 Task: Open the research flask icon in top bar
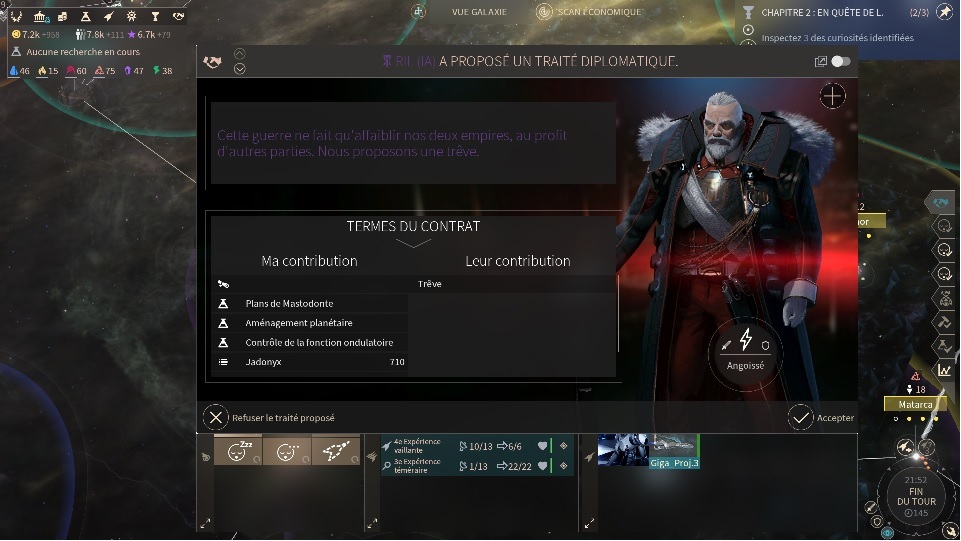[86, 17]
